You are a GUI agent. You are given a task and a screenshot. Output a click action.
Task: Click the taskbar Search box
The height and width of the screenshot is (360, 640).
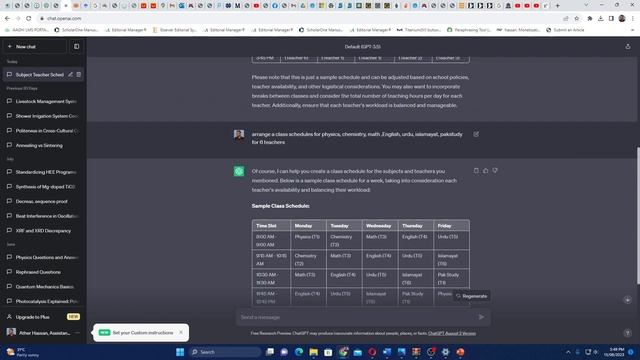[x=224, y=352]
